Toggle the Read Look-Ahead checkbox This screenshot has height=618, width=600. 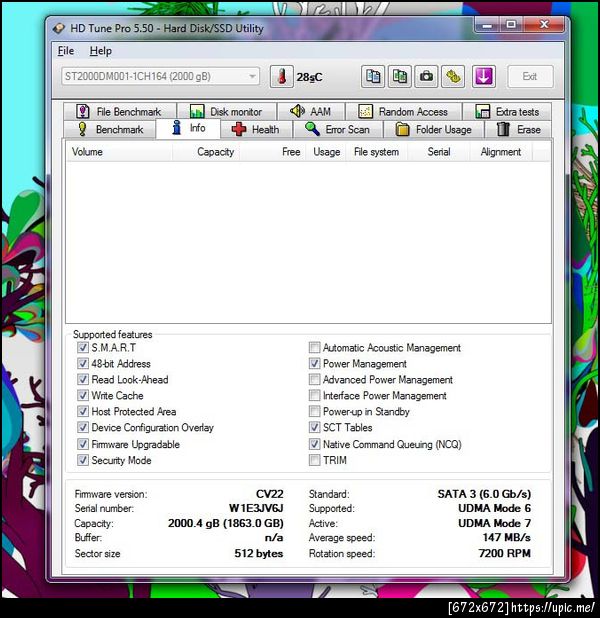tap(83, 380)
